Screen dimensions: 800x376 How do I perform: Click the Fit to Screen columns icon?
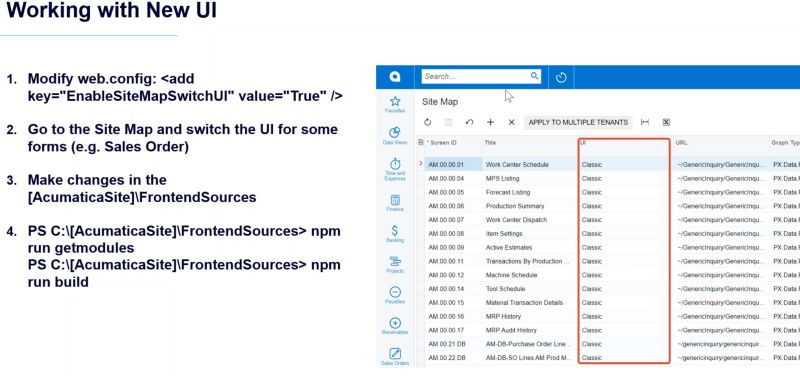(645, 122)
